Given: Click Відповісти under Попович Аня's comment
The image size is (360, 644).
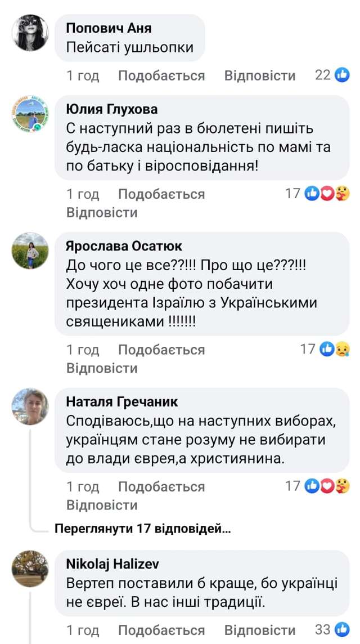Looking at the screenshot, I should point(260,75).
